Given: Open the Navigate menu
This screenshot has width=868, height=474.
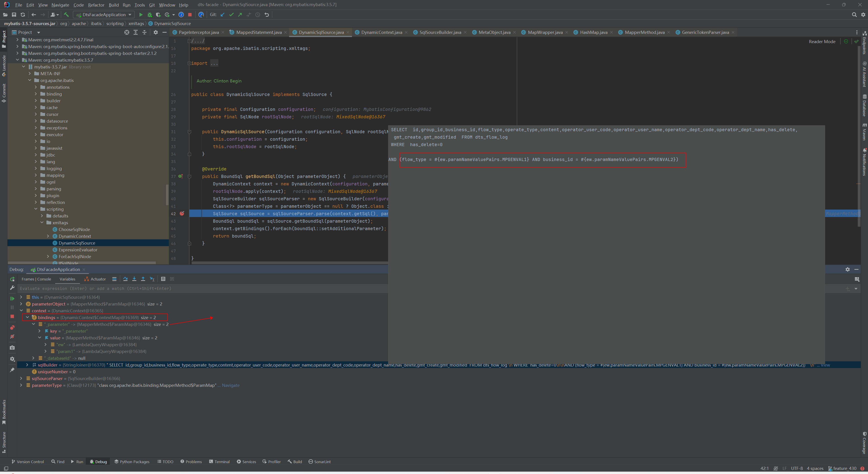Looking at the screenshot, I should [60, 5].
